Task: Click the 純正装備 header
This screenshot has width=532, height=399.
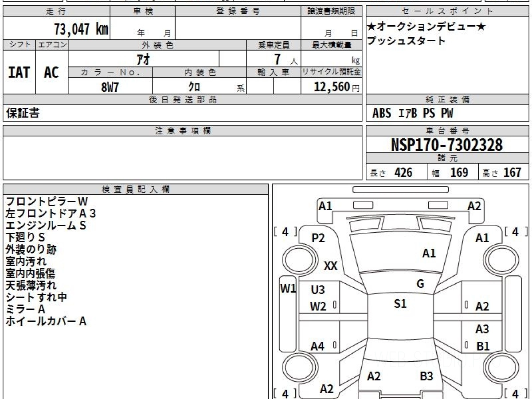Action: coord(447,100)
